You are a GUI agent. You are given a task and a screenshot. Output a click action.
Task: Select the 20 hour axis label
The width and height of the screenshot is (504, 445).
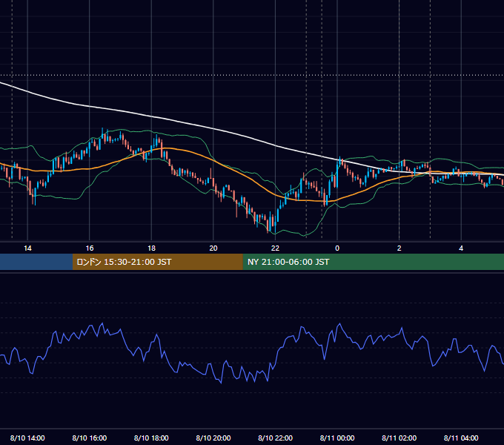click(x=213, y=248)
